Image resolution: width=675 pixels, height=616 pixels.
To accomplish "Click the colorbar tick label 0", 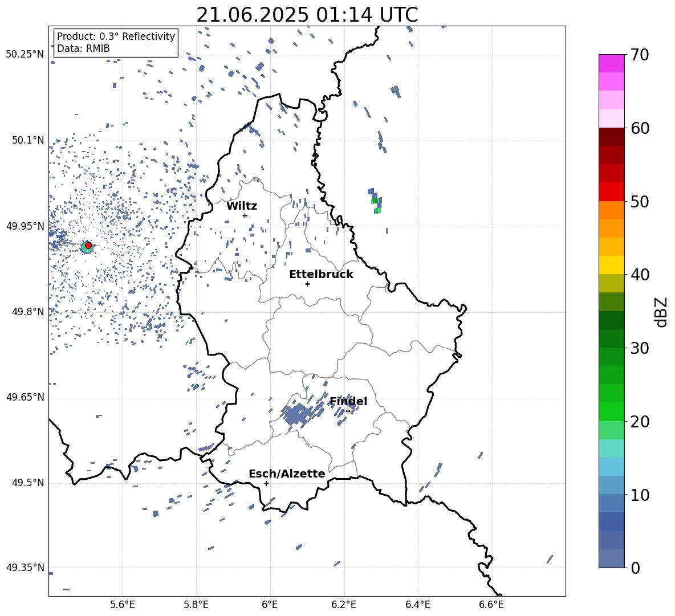I will pos(635,568).
